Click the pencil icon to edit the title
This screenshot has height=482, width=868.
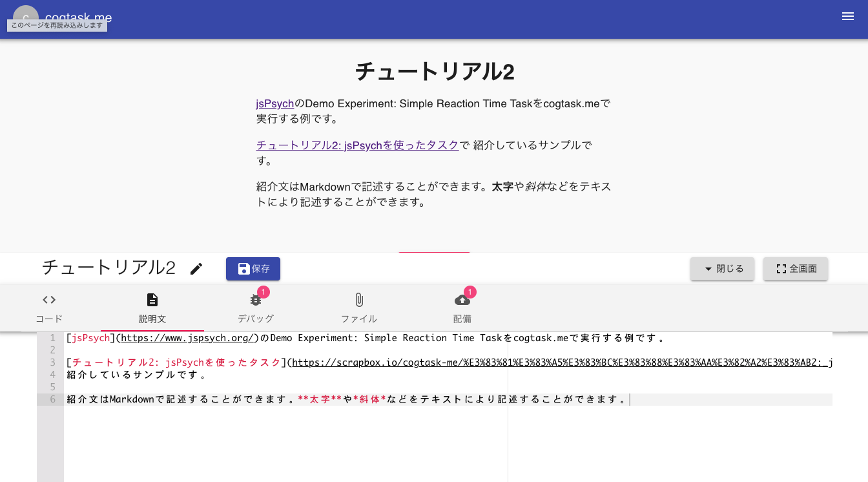[x=196, y=269]
